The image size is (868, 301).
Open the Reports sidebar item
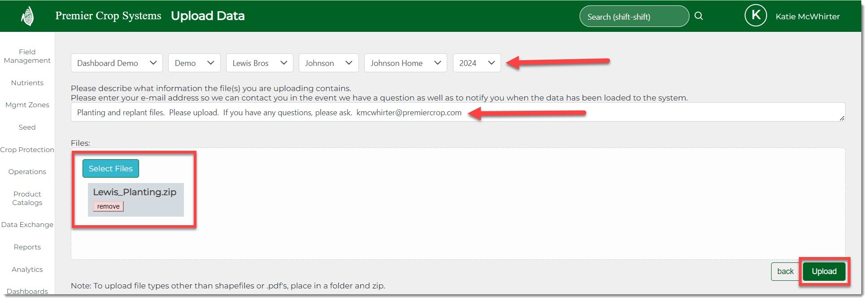27,247
